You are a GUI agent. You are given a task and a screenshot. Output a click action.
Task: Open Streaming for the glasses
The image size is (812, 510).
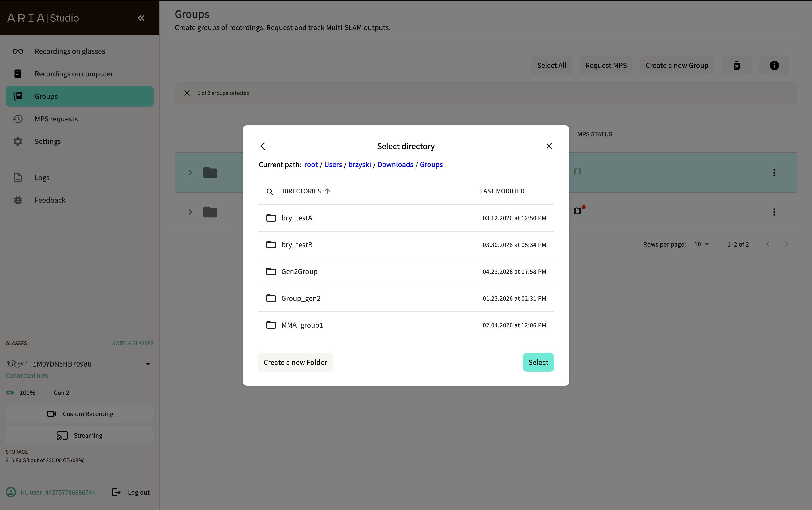80,436
